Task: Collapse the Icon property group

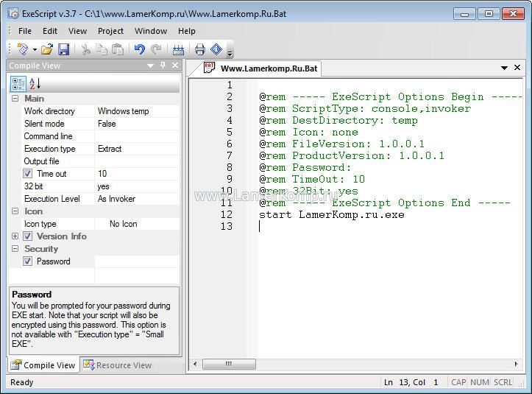Action: [x=15, y=211]
